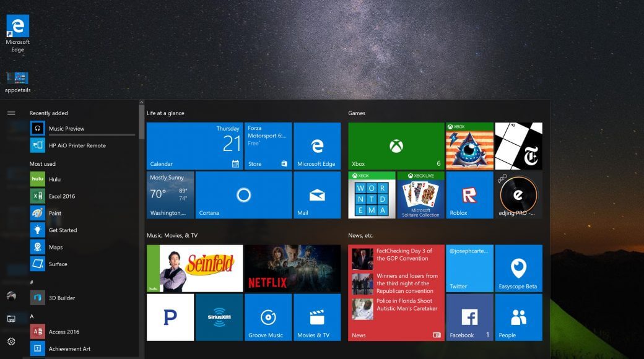This screenshot has width=644, height=359.
Task: Open the Mail tile
Action: click(317, 195)
